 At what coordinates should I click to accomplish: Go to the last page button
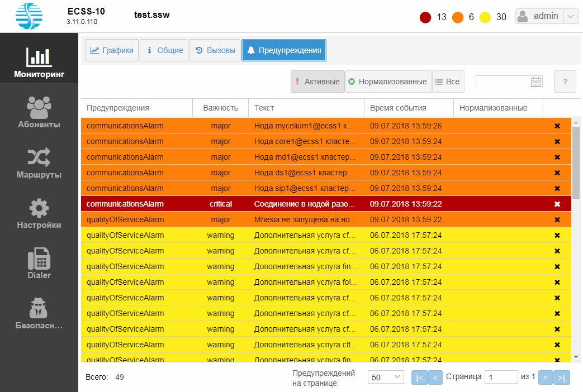562,377
